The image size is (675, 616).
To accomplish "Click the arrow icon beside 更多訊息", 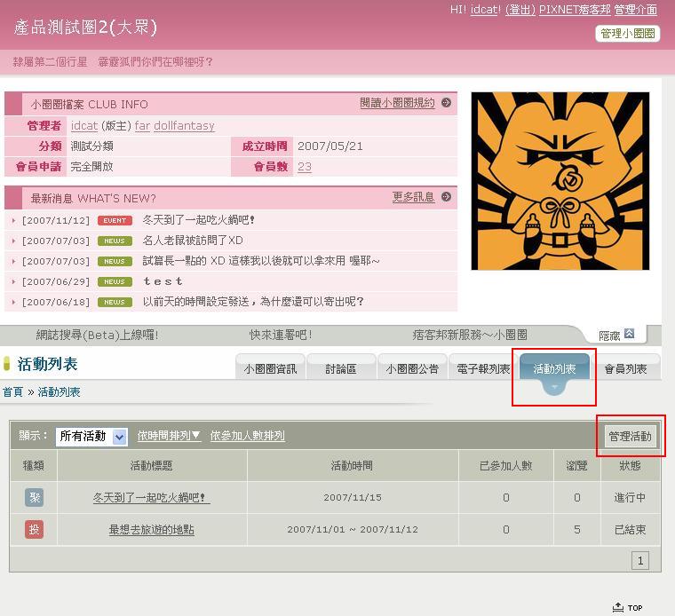I will [x=447, y=196].
